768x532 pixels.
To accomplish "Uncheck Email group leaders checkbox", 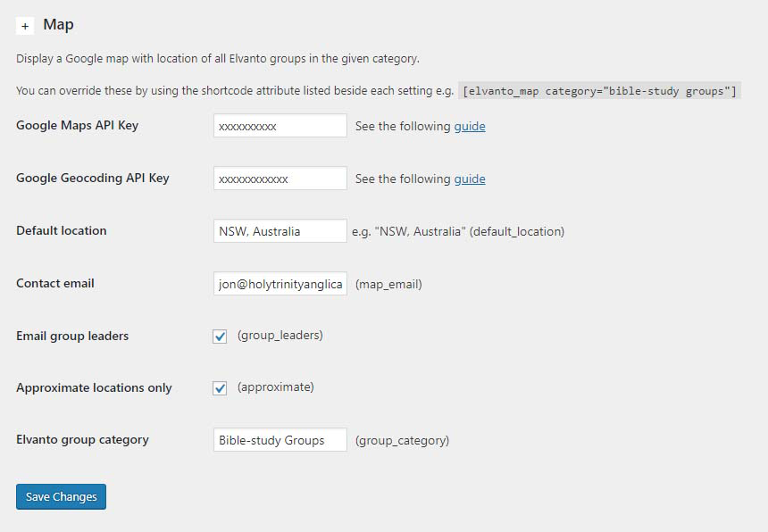I will point(220,337).
